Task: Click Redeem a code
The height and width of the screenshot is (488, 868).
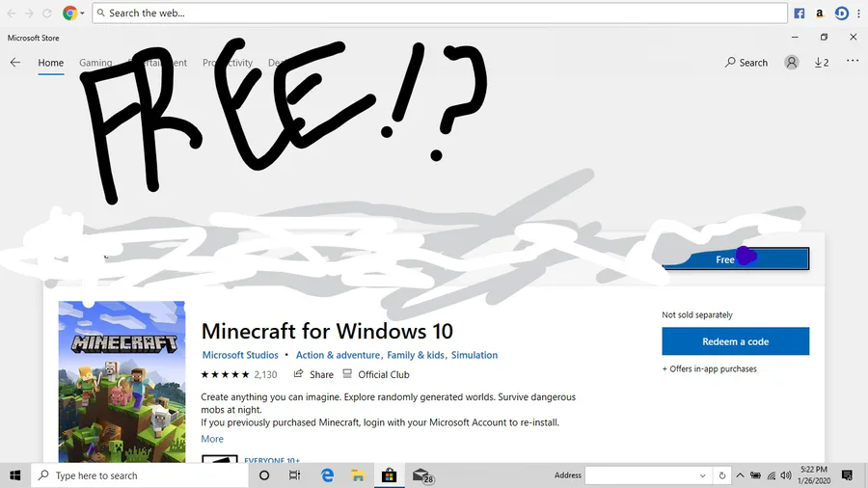Action: point(735,341)
